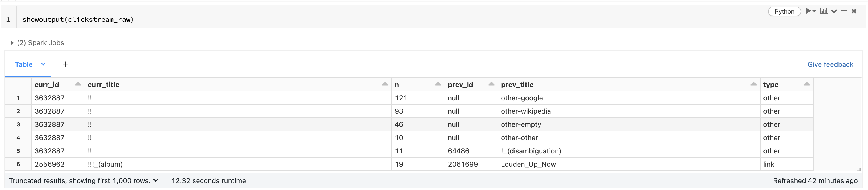The image size is (868, 190).
Task: Open the Table tab dropdown chevron
Action: pyautogui.click(x=43, y=64)
